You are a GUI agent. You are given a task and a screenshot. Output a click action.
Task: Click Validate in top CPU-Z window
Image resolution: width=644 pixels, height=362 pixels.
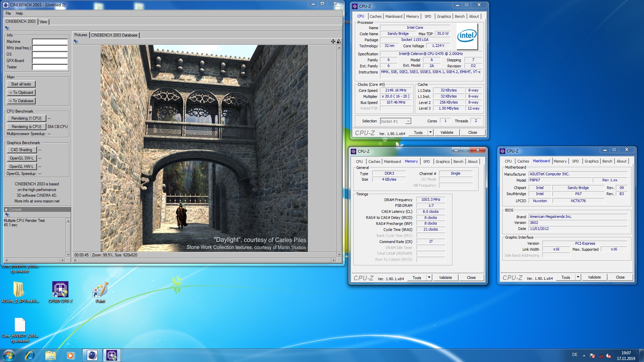pyautogui.click(x=447, y=132)
